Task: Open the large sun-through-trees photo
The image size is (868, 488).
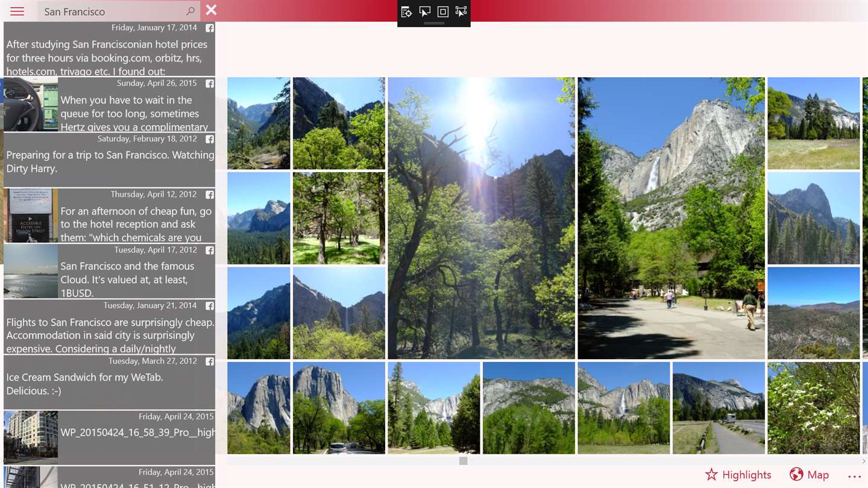Action: click(x=481, y=218)
